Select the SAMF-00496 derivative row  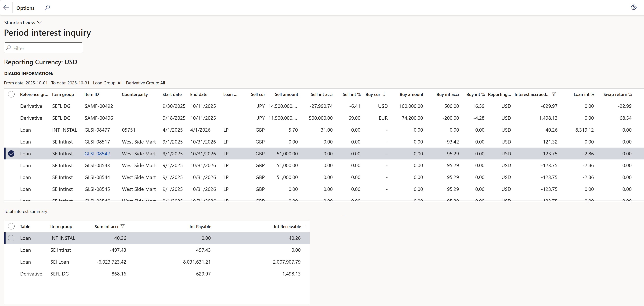11,118
